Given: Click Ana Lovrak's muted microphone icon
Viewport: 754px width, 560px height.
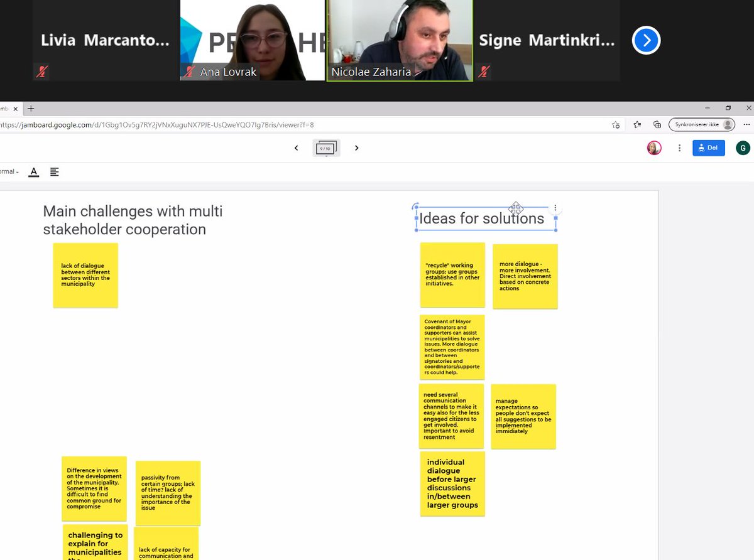Looking at the screenshot, I should [x=189, y=72].
